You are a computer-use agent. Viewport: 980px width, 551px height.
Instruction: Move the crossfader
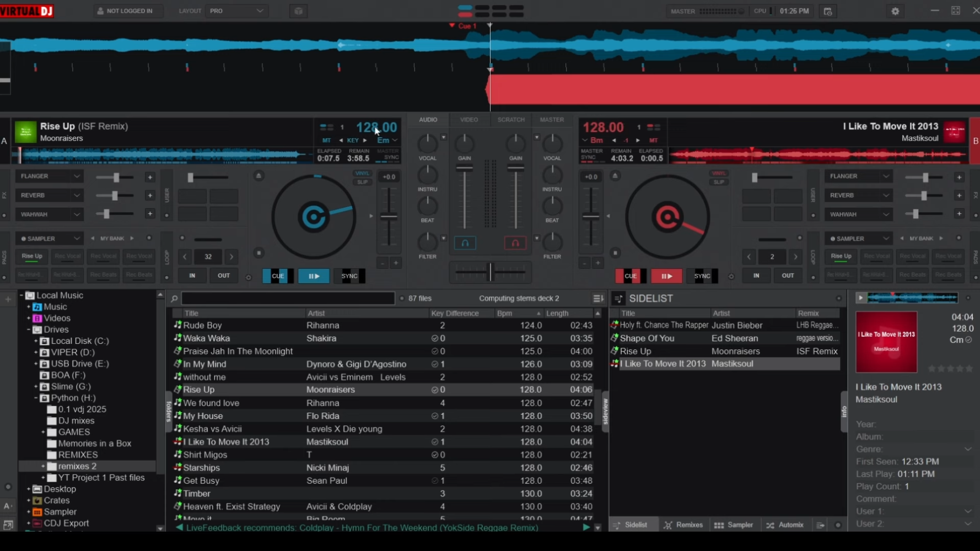(490, 272)
